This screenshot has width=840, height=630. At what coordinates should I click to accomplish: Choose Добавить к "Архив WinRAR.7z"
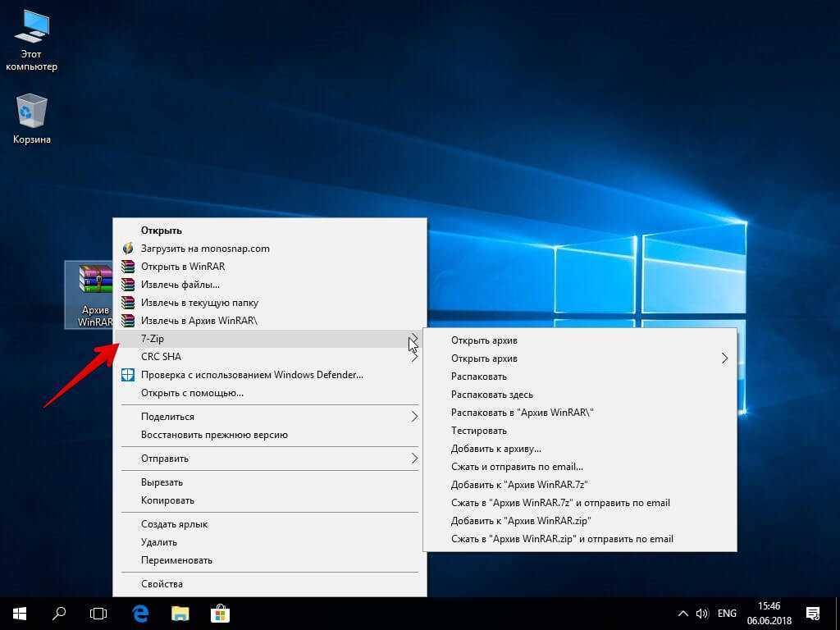tap(580, 485)
